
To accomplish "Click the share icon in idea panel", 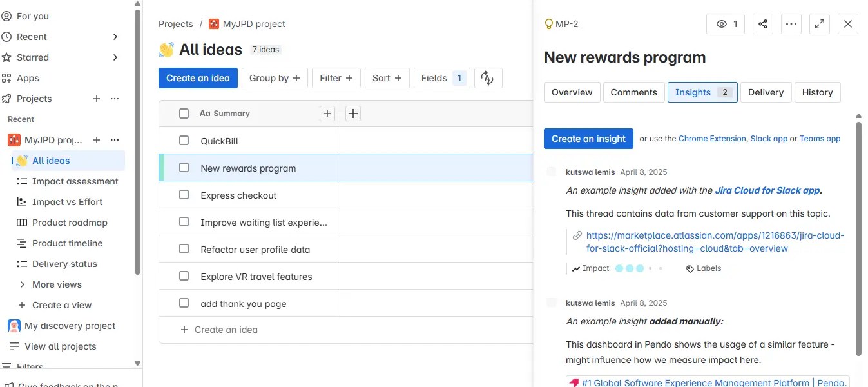I will point(763,24).
